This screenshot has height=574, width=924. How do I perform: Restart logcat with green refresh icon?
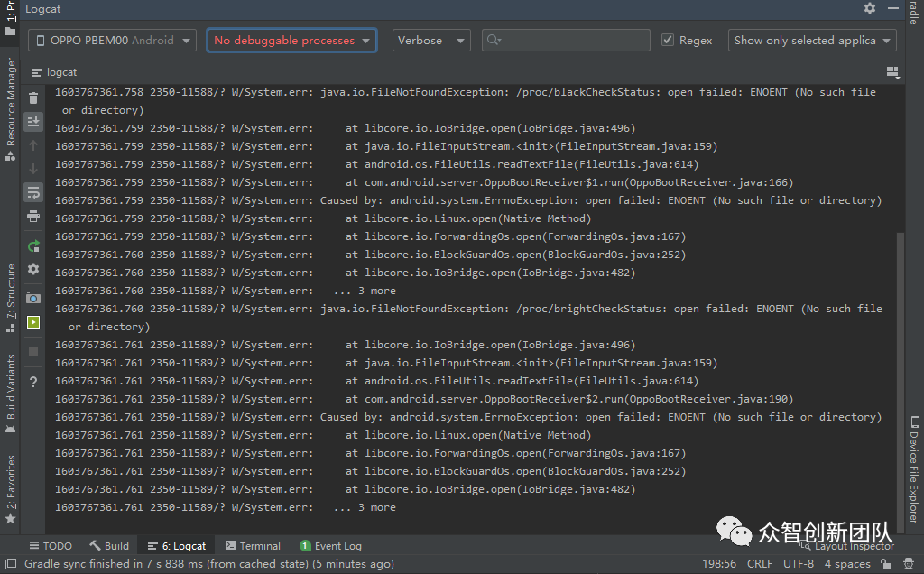coord(33,245)
